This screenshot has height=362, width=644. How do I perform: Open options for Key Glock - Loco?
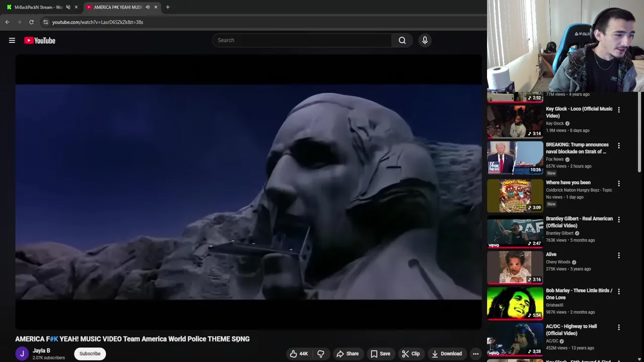pyautogui.click(x=619, y=110)
